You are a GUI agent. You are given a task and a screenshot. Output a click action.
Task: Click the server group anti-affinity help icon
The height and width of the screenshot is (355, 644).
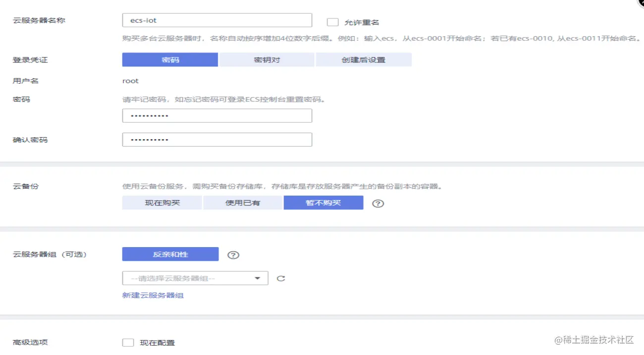tap(233, 255)
